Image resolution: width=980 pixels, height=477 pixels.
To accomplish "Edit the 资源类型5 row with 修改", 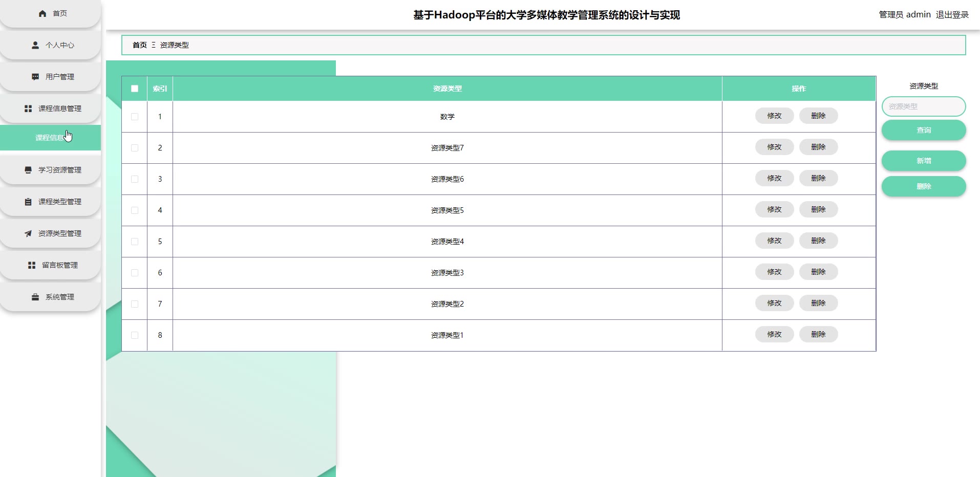I will pos(774,209).
